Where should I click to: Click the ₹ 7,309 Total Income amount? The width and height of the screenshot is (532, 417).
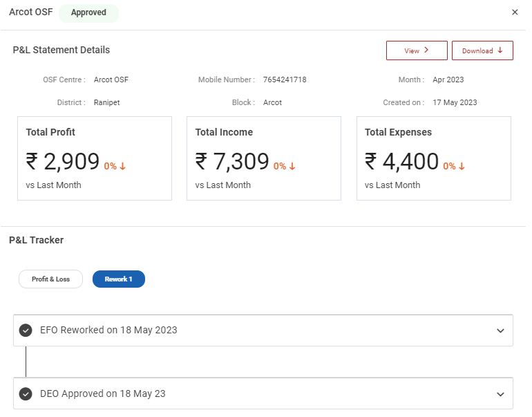pos(232,162)
